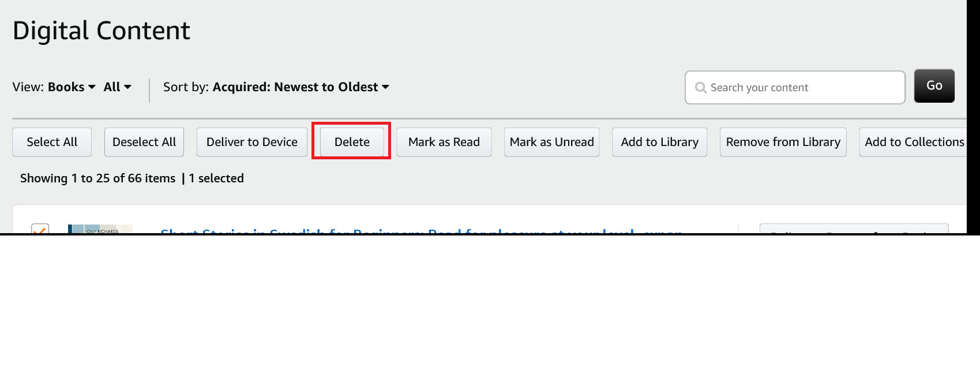
Task: Open Add to Collections
Action: tap(913, 142)
